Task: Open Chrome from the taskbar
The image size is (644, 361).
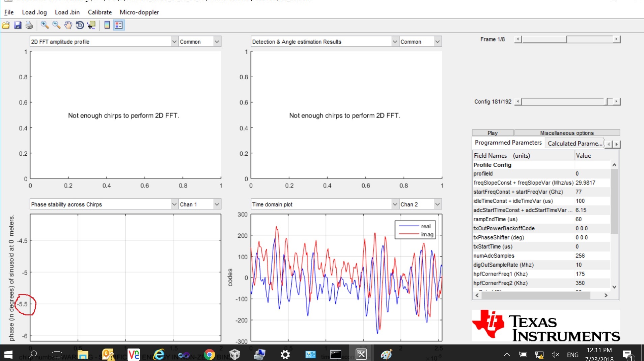Action: pos(209,355)
